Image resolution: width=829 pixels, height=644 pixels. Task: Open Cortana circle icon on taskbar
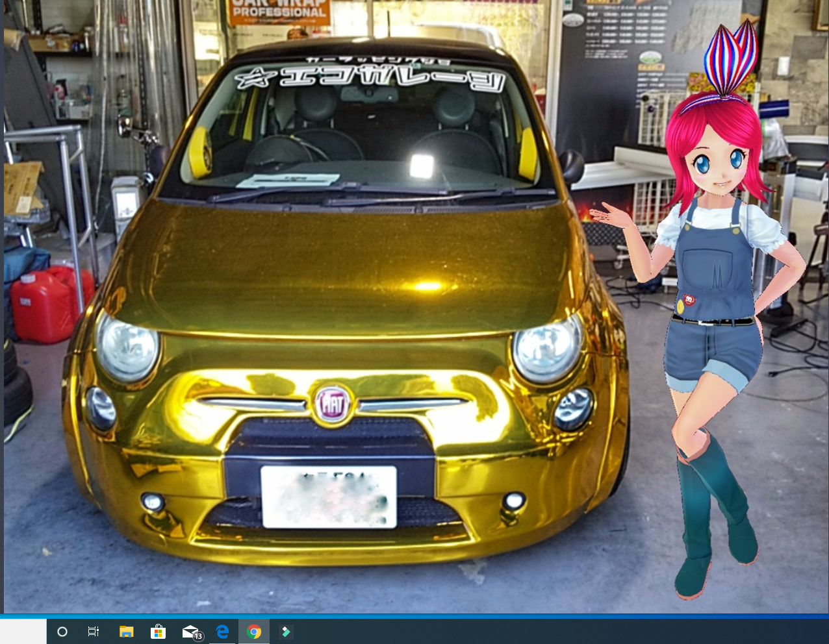pos(62,631)
